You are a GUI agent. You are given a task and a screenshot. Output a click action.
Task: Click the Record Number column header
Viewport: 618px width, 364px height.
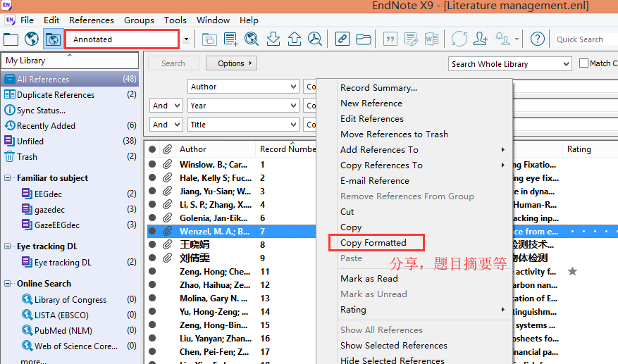pyautogui.click(x=288, y=149)
